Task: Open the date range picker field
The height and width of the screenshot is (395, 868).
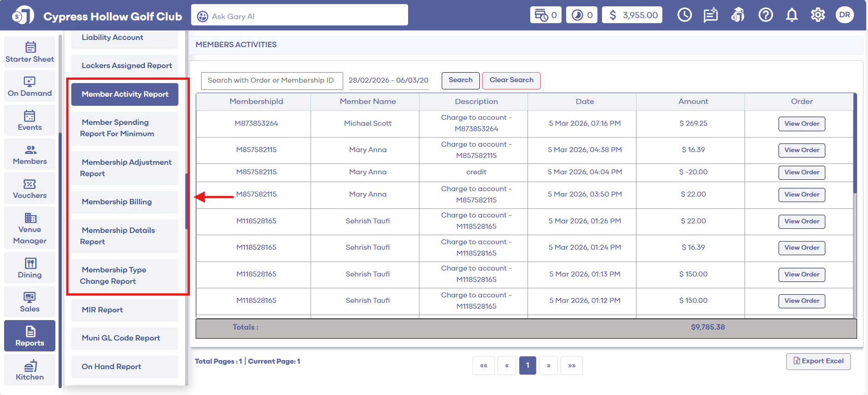Action: point(389,80)
